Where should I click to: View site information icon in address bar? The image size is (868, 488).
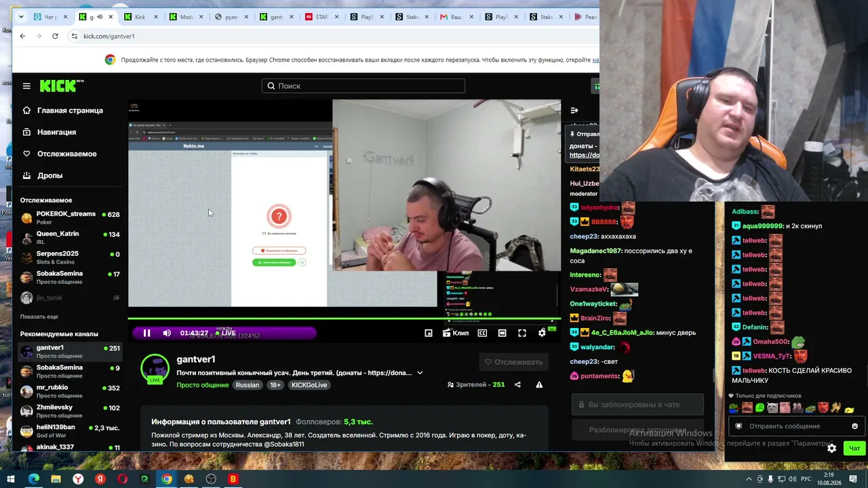pyautogui.click(x=74, y=36)
